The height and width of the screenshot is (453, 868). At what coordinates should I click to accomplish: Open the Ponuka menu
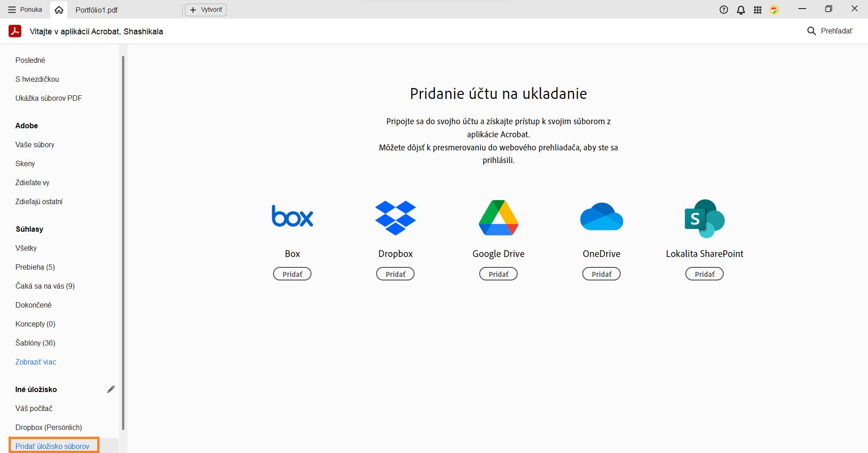[25, 9]
